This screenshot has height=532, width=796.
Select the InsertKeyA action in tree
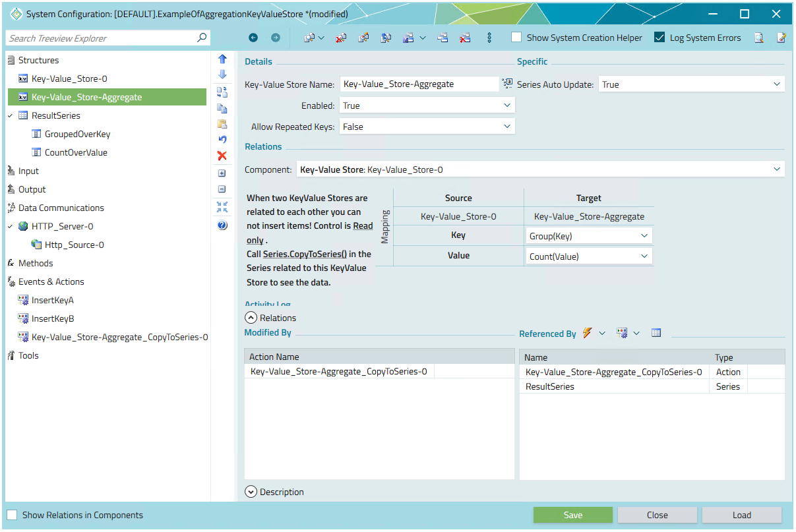[x=53, y=300]
